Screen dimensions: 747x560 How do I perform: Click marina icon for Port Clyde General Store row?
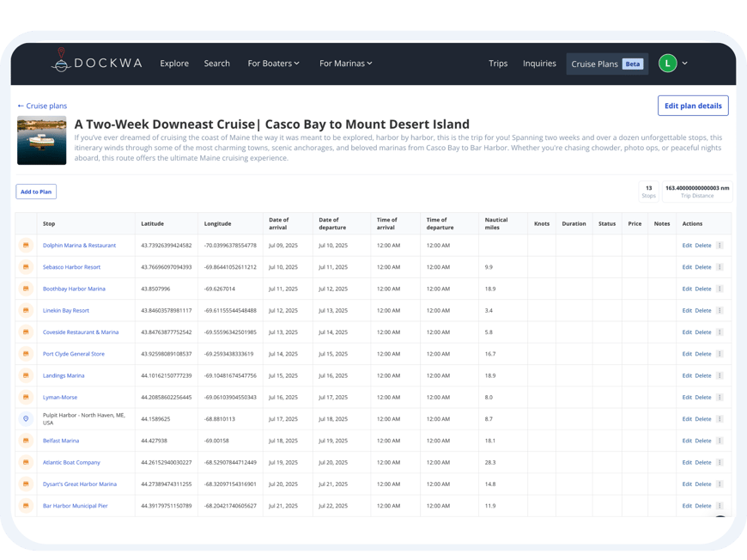[27, 354]
